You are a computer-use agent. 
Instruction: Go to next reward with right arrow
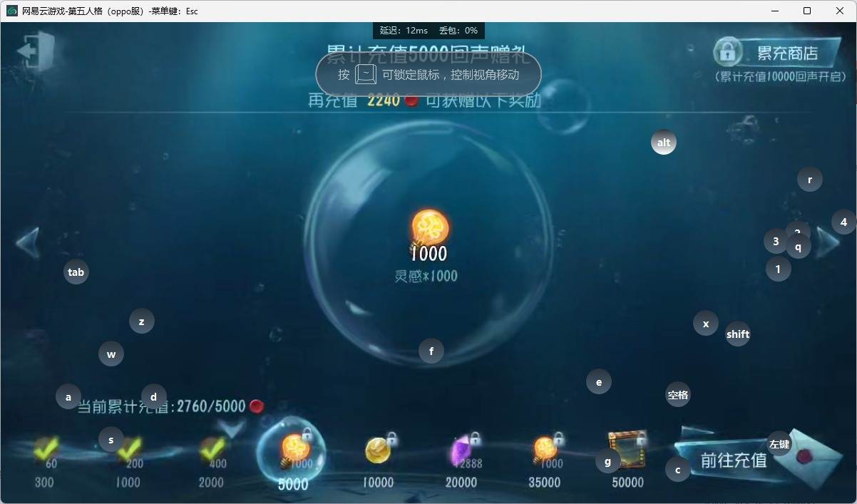(828, 242)
